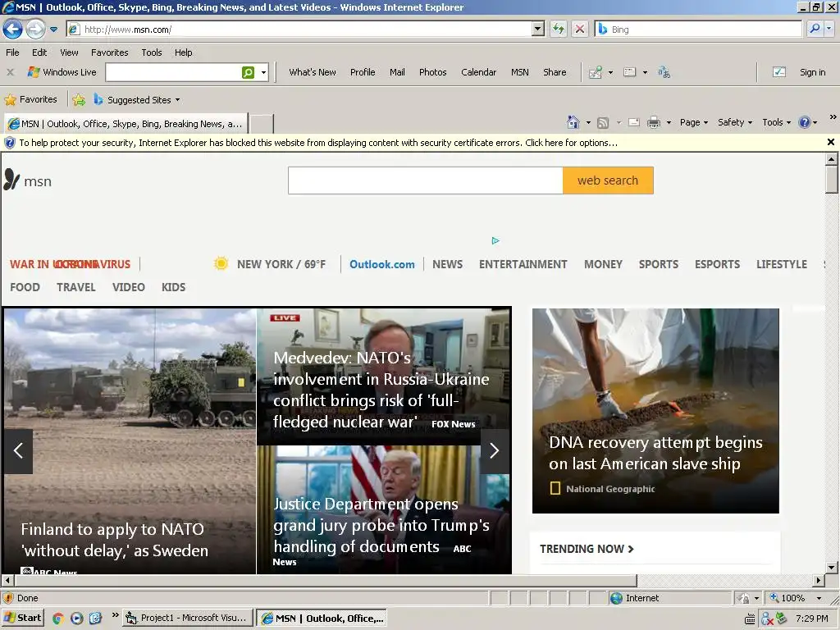Image resolution: width=840 pixels, height=630 pixels.
Task: Open the SPORTS section link
Action: coord(659,264)
